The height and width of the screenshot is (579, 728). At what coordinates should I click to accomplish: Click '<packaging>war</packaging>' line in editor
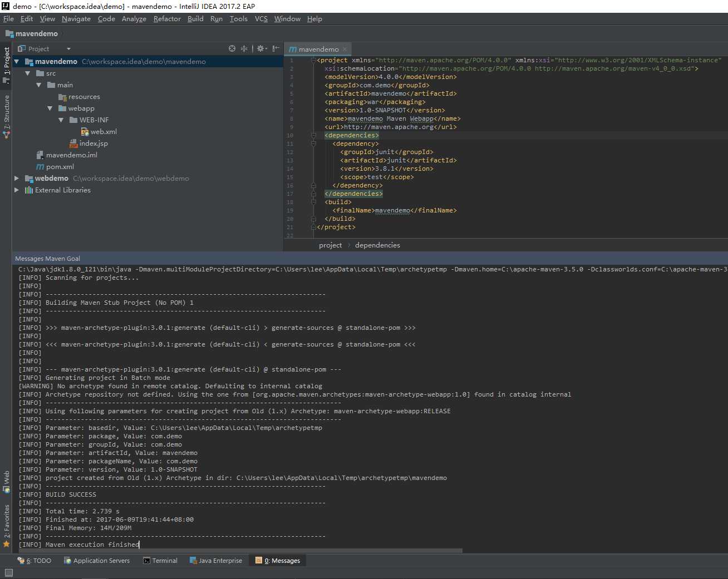pos(375,102)
